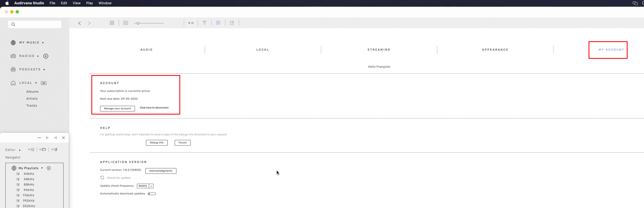Image resolution: width=644 pixels, height=208 pixels.
Task: Toggle Automatically download updates switch
Action: (x=152, y=194)
